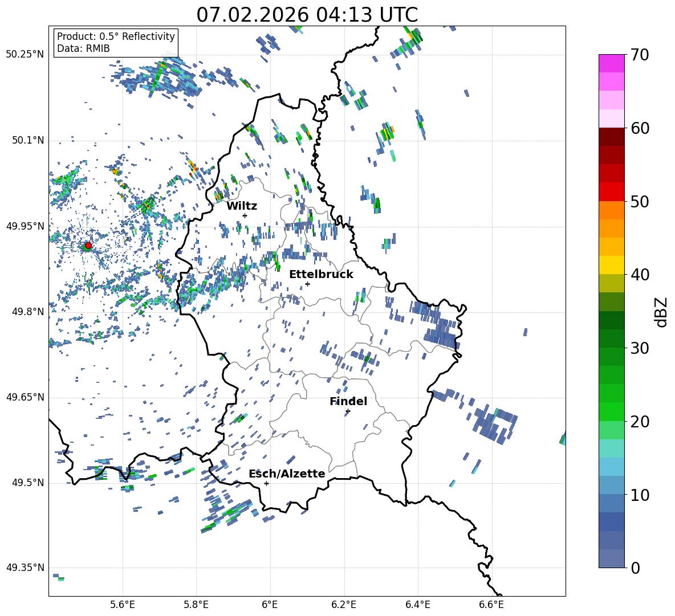This screenshot has width=675, height=616.
Task: Select the Wiltz city label
Action: [x=242, y=206]
